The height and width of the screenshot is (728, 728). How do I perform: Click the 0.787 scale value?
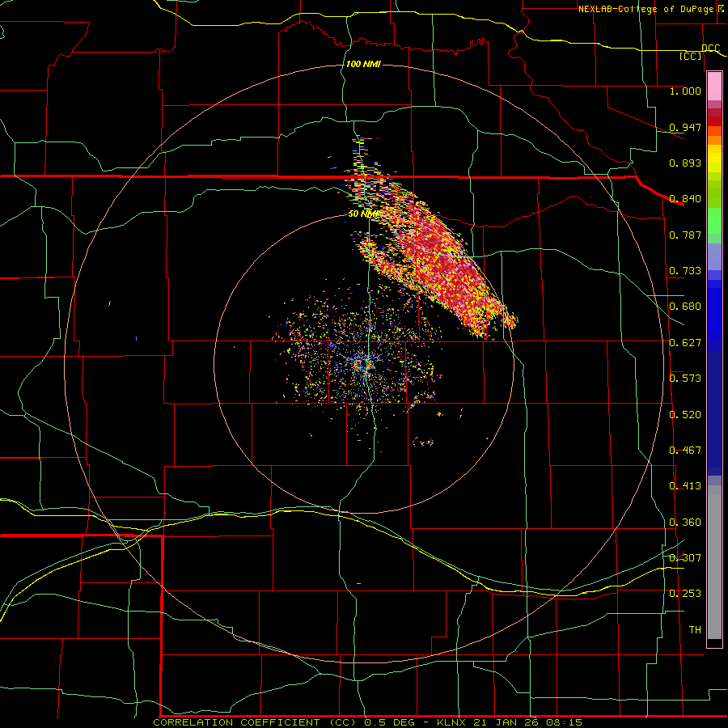[x=685, y=235]
